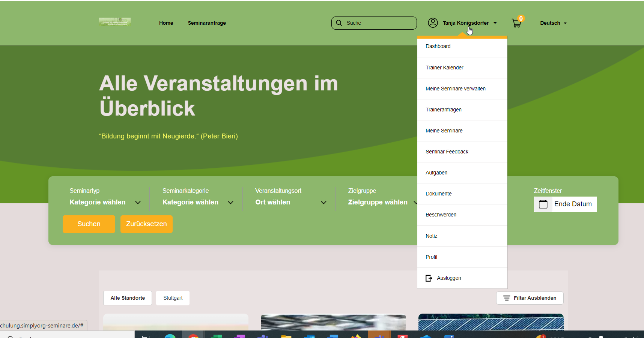Select Stuttgart location filter
This screenshot has width=644, height=338.
click(x=173, y=298)
